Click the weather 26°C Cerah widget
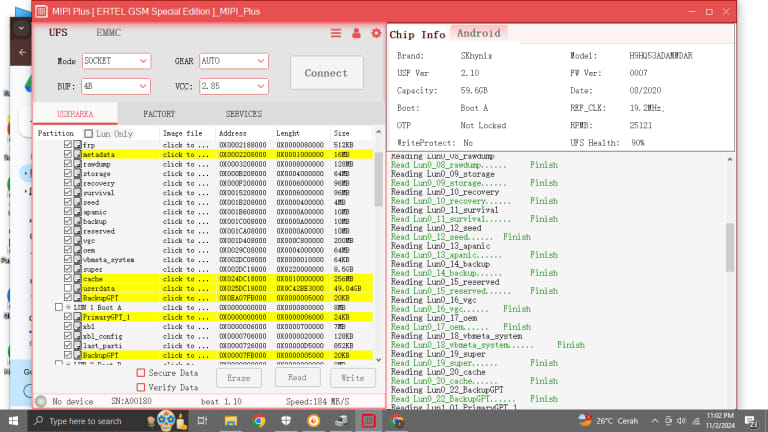The width and height of the screenshot is (768, 432). 608,421
